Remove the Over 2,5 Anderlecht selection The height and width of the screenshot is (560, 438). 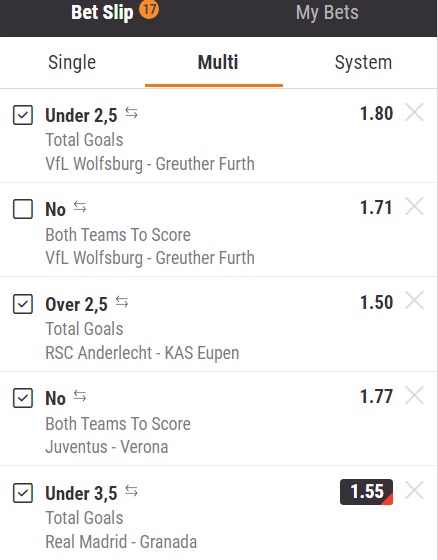(414, 301)
